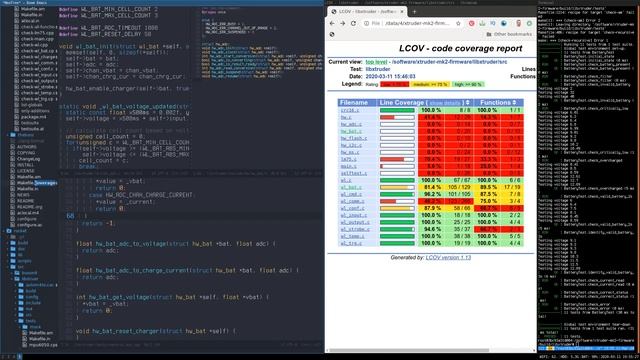Close the LCOV browser tab

(402, 11)
